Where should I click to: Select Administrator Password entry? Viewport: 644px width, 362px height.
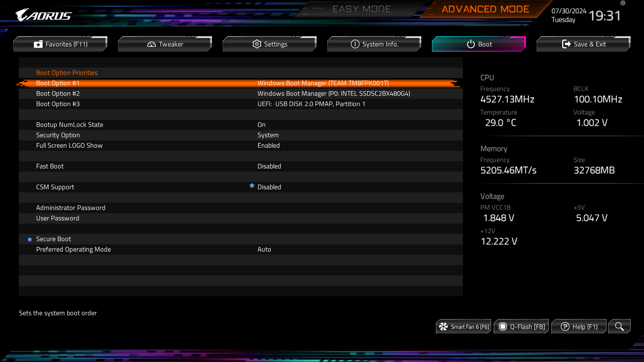pos(71,208)
